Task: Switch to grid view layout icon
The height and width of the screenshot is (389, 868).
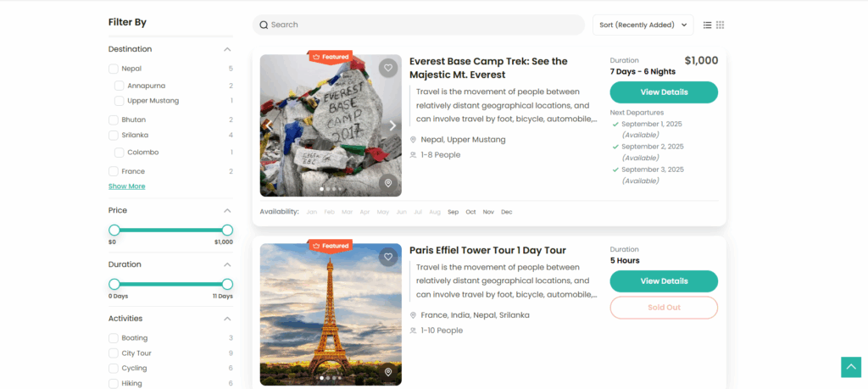Action: coord(721,25)
